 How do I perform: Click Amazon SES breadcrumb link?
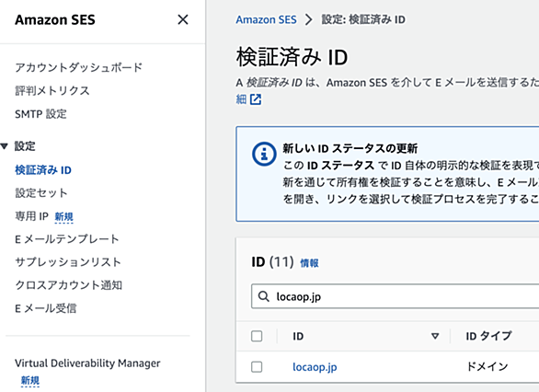[x=266, y=19]
